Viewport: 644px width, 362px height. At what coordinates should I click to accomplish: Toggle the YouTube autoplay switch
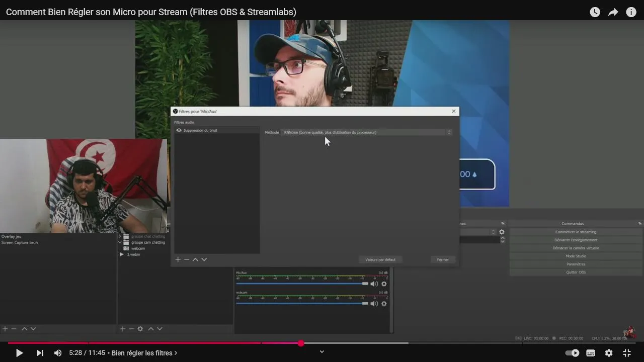[x=572, y=353]
